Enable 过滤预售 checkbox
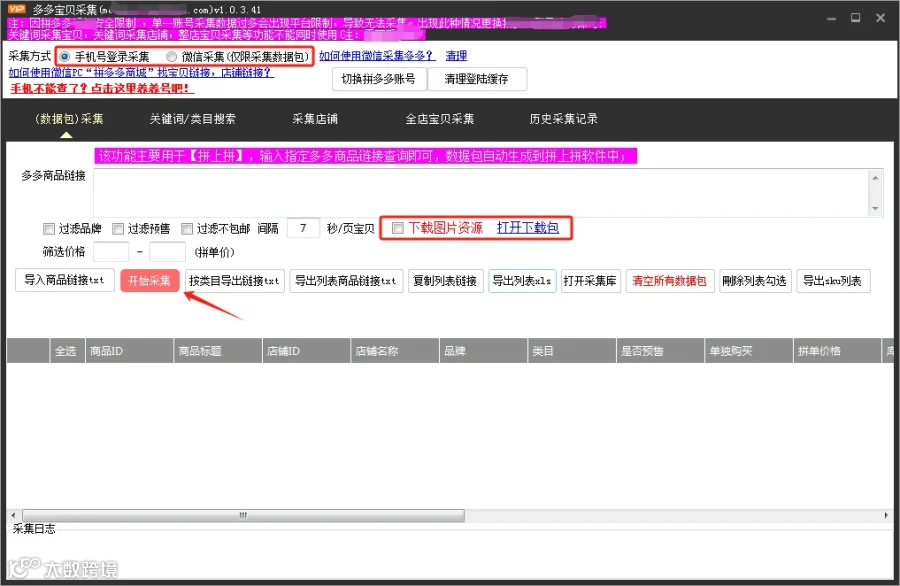The width and height of the screenshot is (900, 586). 118,229
